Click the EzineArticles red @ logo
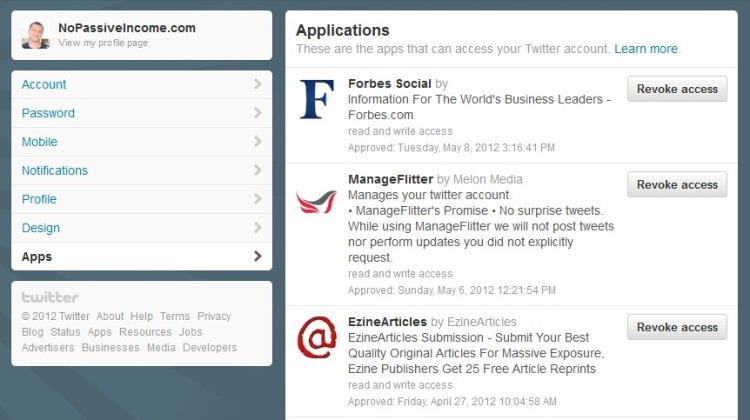This screenshot has width=750, height=420. (x=317, y=337)
